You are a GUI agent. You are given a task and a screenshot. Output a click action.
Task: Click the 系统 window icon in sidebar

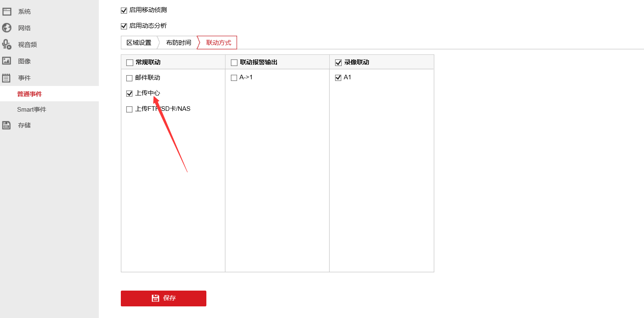pyautogui.click(x=7, y=12)
